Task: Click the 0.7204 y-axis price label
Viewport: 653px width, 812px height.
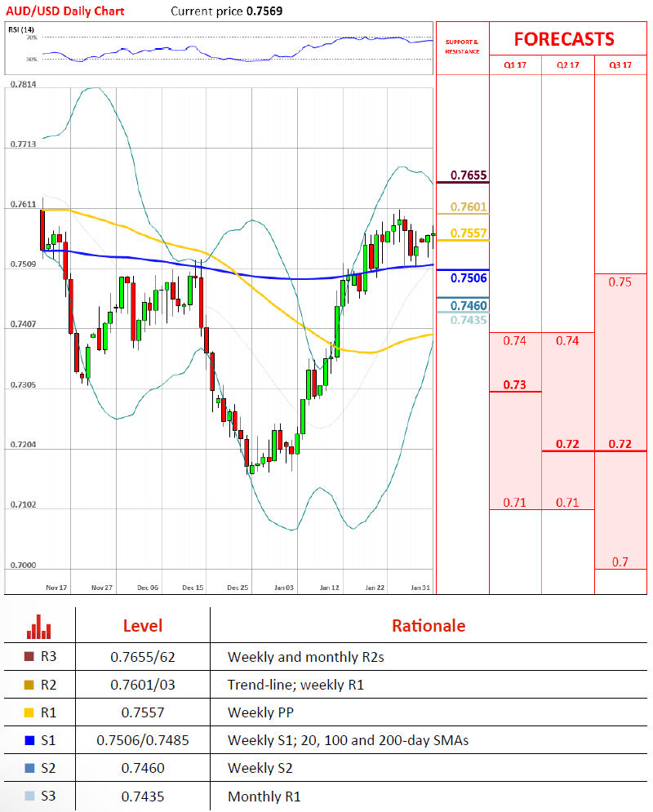Action: coord(24,445)
